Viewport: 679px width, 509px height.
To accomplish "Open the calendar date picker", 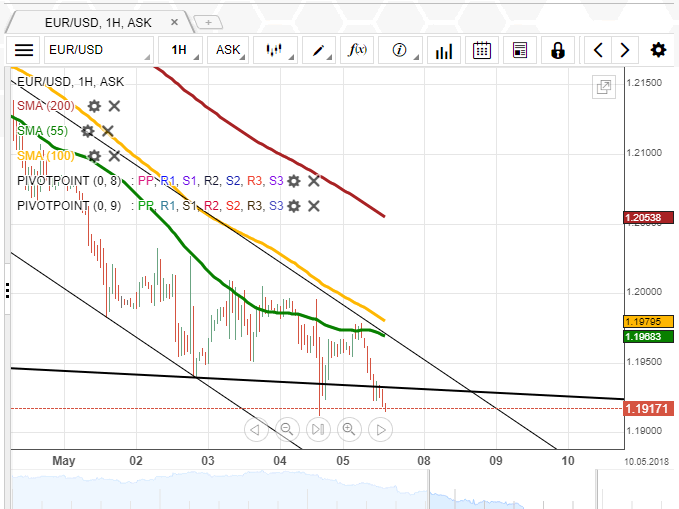I will pyautogui.click(x=482, y=50).
